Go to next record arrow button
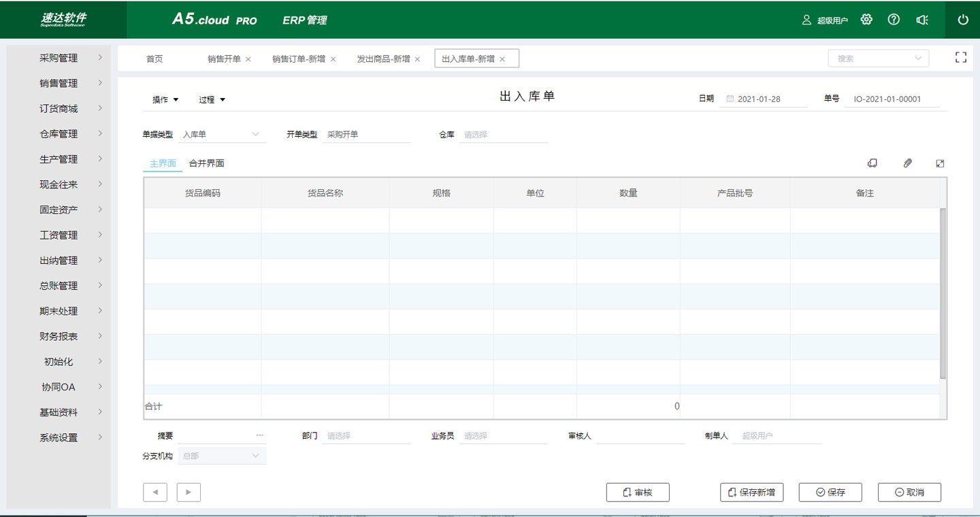980x517 pixels. click(189, 492)
